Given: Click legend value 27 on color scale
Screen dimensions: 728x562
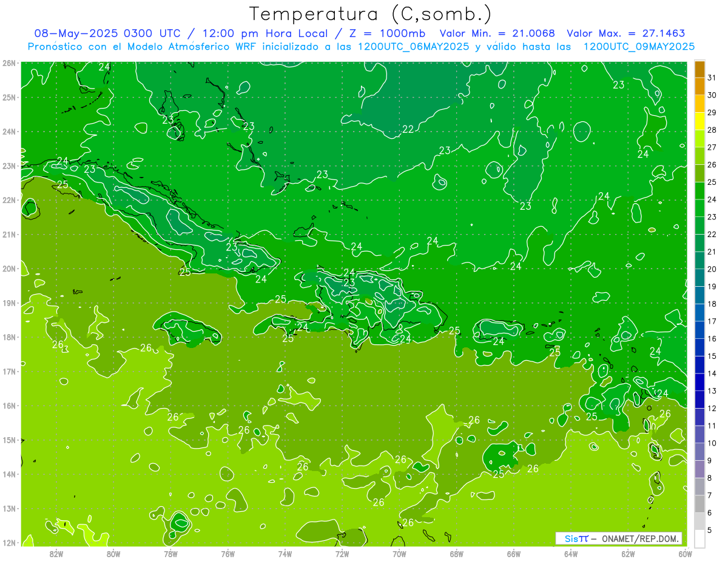Looking at the screenshot, I should coord(712,147).
